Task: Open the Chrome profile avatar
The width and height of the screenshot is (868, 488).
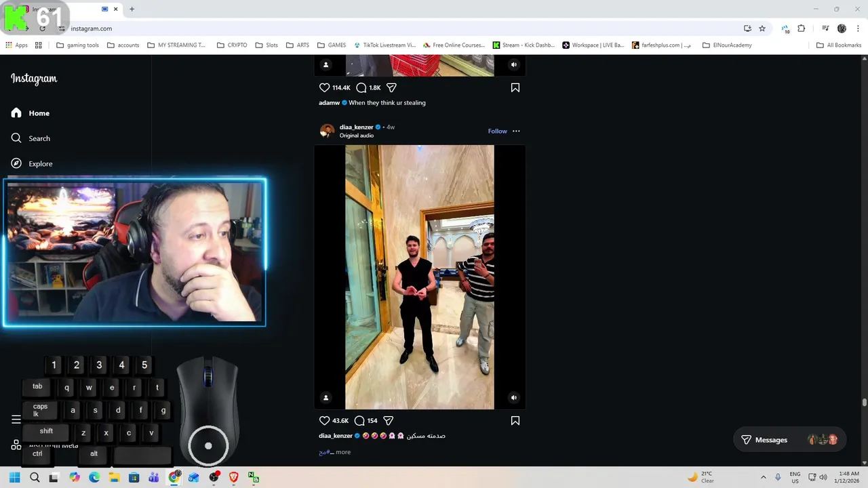Action: (x=842, y=28)
